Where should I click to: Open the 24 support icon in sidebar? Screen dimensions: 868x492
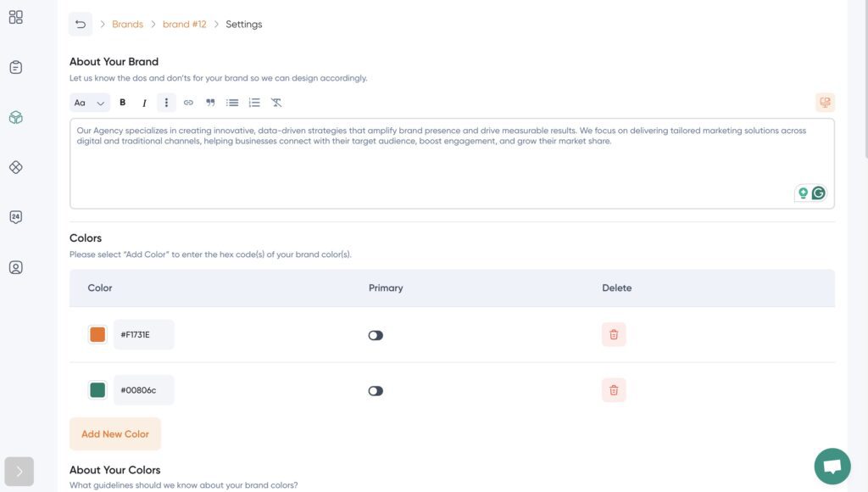(16, 217)
